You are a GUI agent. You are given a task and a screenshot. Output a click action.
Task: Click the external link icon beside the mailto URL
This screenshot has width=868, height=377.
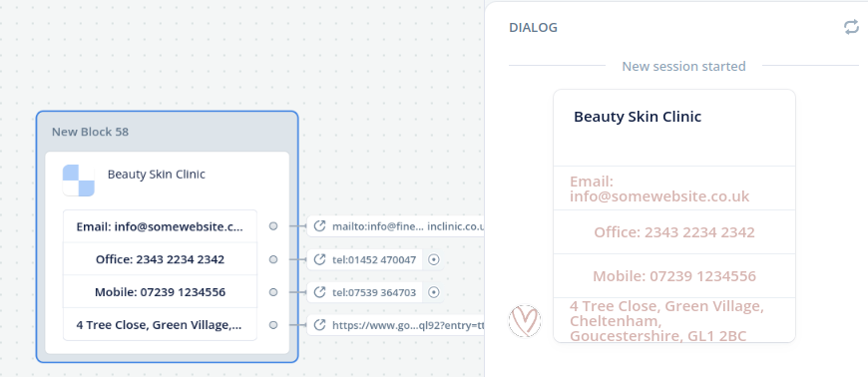click(x=319, y=225)
